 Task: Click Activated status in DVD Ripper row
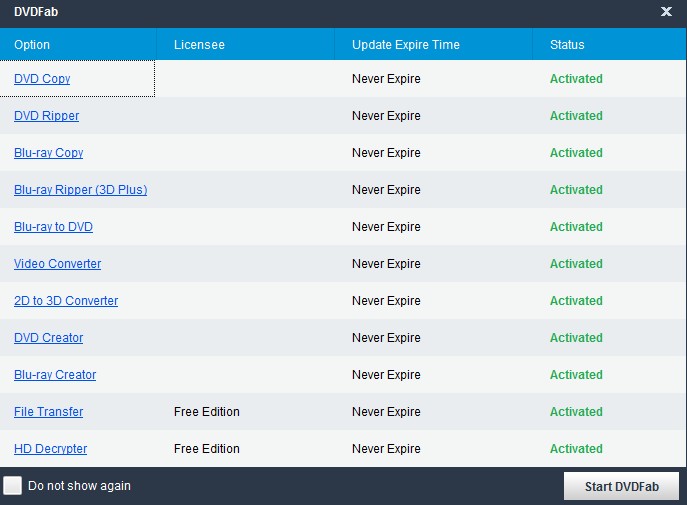(576, 116)
